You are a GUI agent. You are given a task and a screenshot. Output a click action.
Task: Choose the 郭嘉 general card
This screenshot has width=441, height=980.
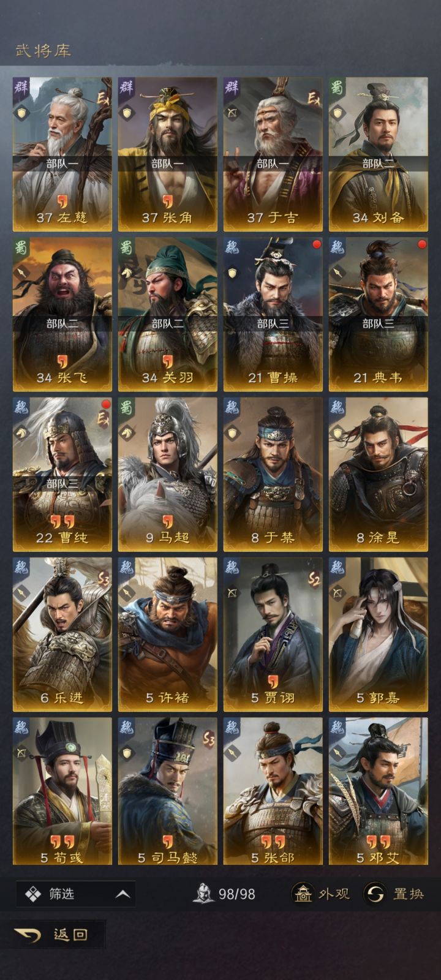(378, 635)
